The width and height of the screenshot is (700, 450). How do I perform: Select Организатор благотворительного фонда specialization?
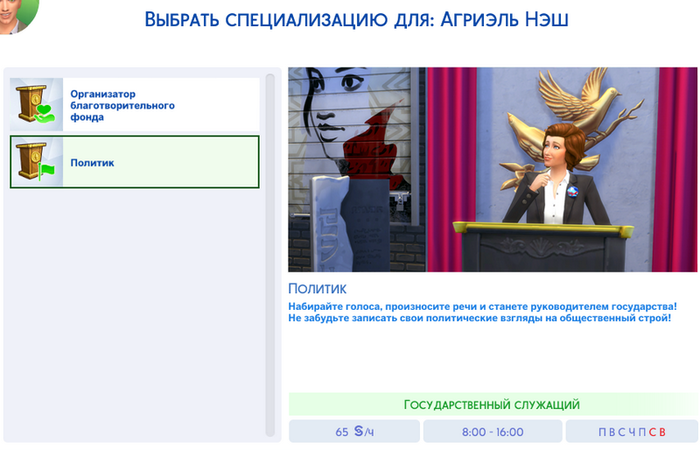(x=135, y=104)
